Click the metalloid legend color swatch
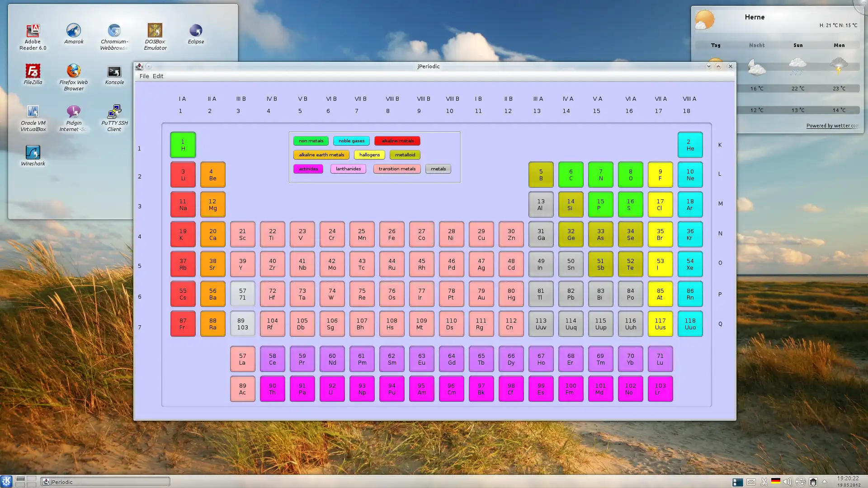Viewport: 868px width, 488px height. point(405,155)
